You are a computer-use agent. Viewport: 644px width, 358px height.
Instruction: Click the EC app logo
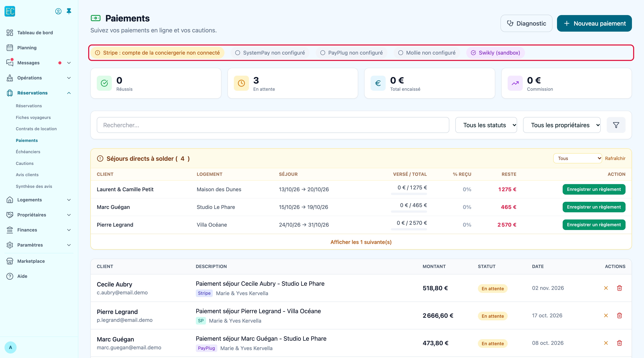tap(10, 11)
